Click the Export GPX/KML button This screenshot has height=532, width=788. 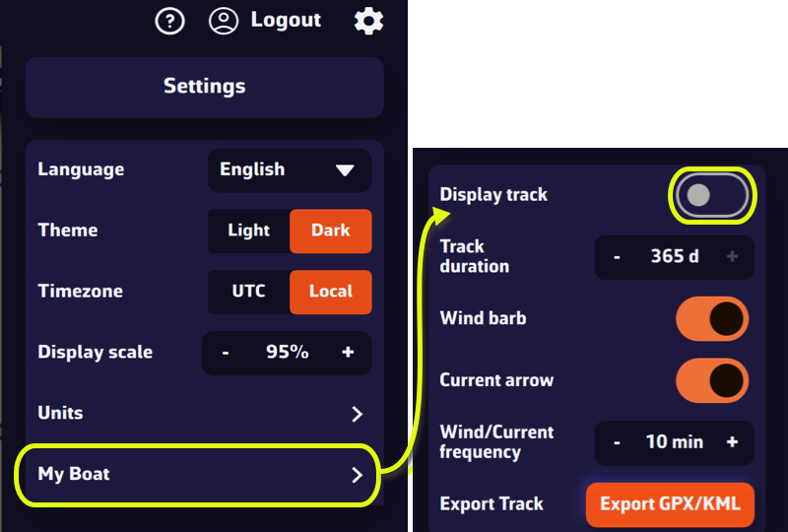tap(670, 504)
